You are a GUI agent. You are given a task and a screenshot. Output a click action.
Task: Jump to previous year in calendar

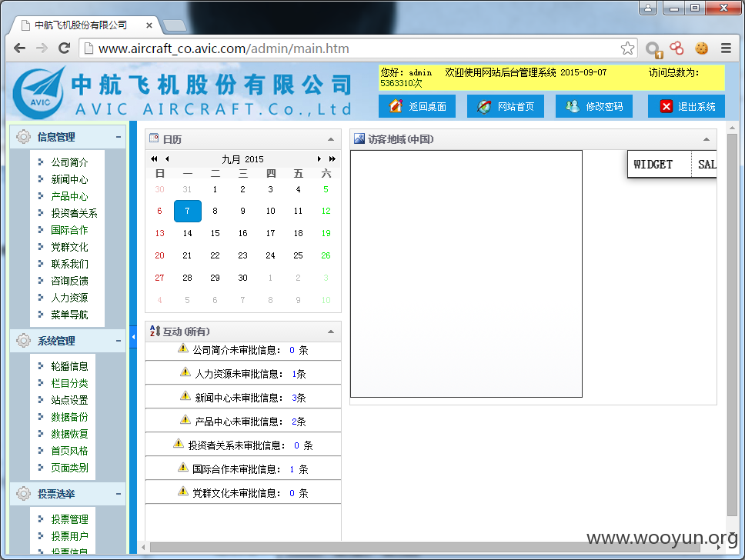[x=154, y=158]
